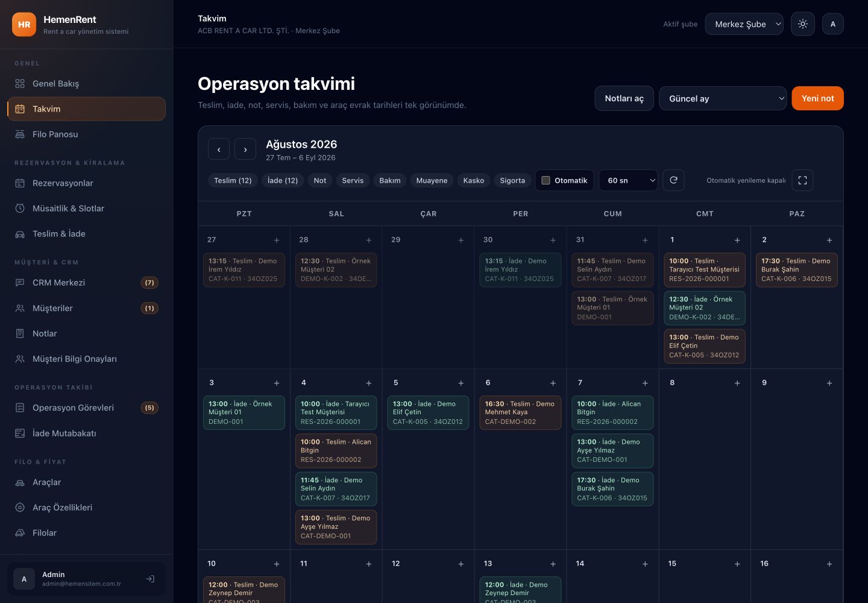Open Filo Panosu in the sidebar

pos(87,134)
